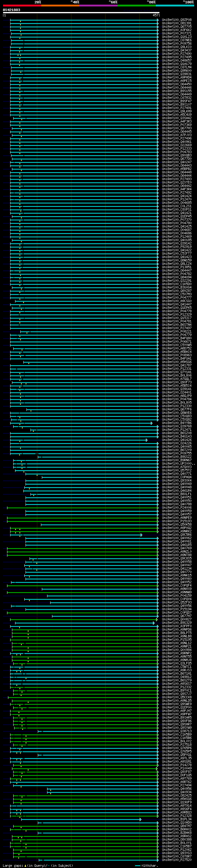Select hit UniRef100_Q1A179
The height and width of the screenshot is (868, 197).
click(176, 64)
